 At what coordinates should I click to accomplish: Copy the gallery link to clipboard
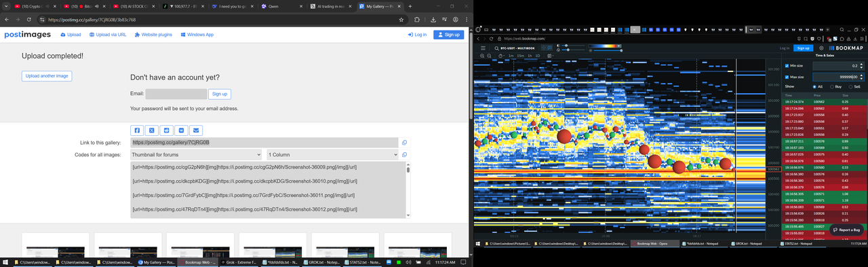click(x=404, y=143)
